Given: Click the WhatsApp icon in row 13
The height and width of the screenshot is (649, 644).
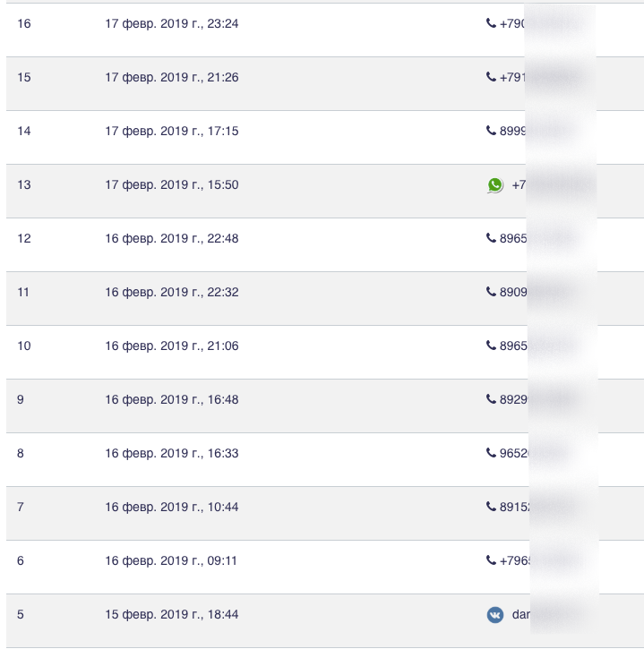Looking at the screenshot, I should [495, 185].
